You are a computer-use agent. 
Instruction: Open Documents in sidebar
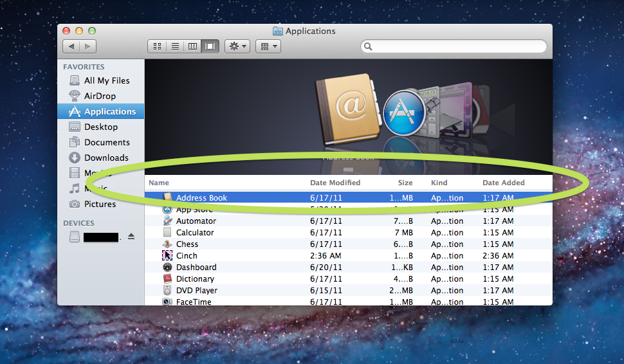pyautogui.click(x=101, y=142)
